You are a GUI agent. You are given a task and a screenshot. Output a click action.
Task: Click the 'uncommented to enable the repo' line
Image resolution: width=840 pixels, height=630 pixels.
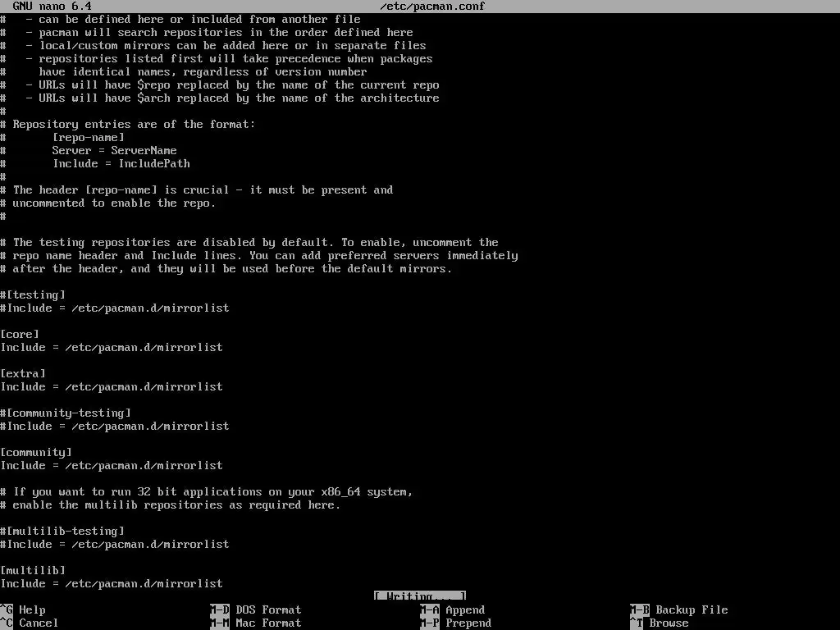pyautogui.click(x=108, y=203)
